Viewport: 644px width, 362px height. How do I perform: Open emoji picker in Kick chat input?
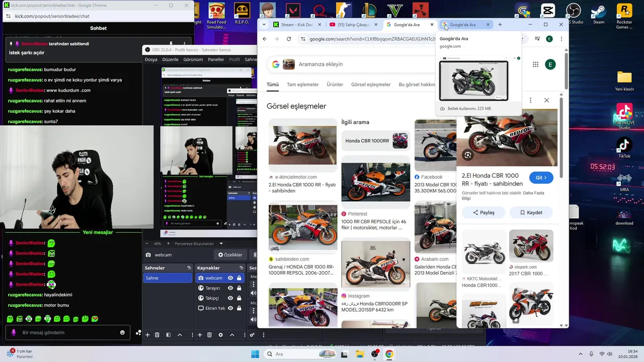pyautogui.click(x=122, y=332)
